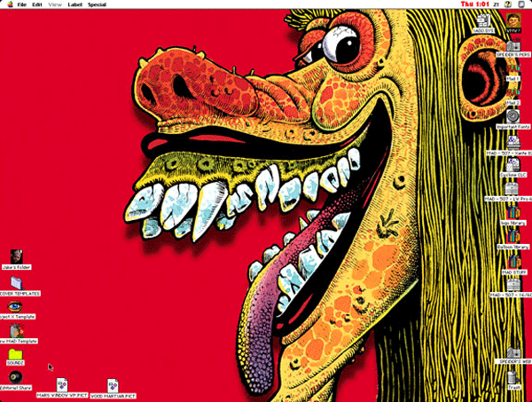Select the MAD - 507 - LW Pro printer icon
The height and width of the screenshot is (402, 532).
coord(512,189)
